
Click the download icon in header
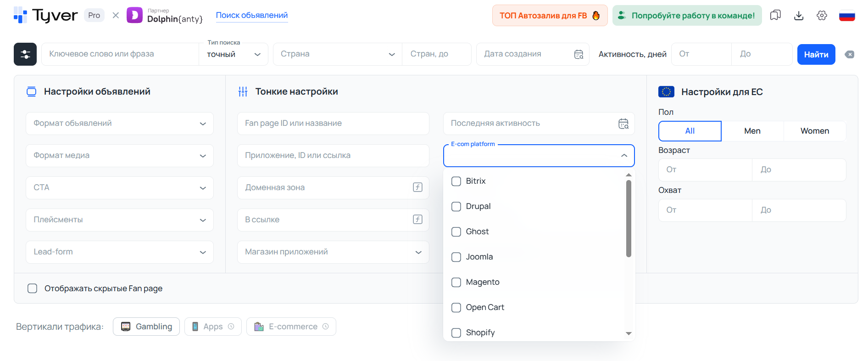pyautogui.click(x=799, y=15)
